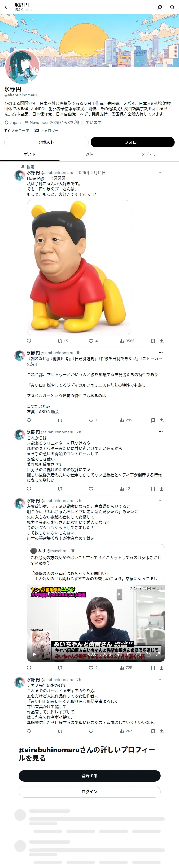Open search with the magnifier icon

point(172,7)
